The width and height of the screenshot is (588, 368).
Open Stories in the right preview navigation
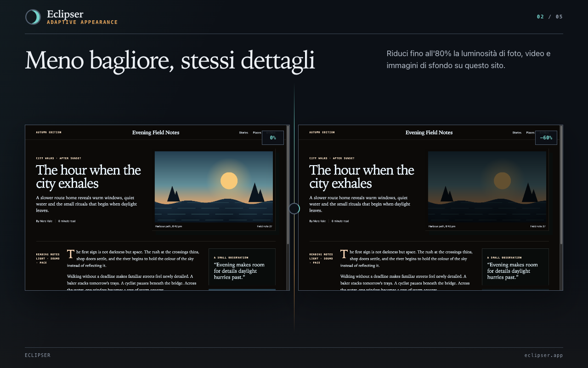(517, 132)
